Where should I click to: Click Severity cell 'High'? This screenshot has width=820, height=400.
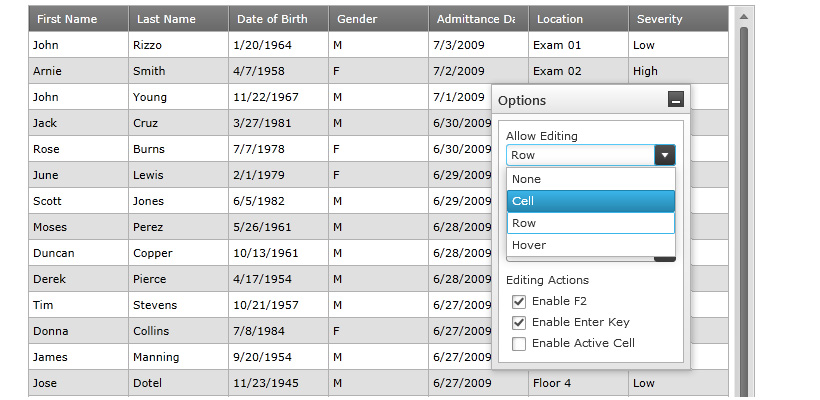[678, 71]
